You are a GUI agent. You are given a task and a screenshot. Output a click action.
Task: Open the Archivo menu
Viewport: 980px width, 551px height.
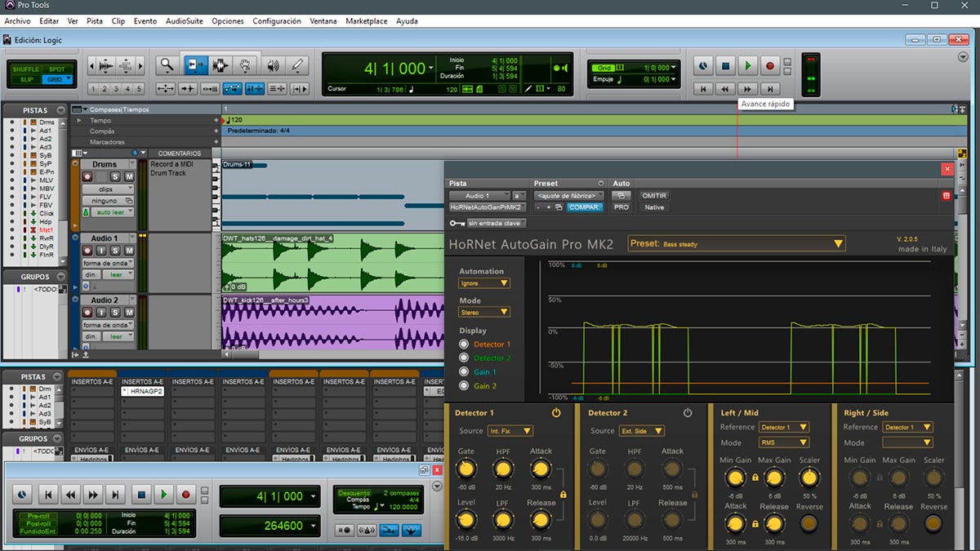(x=17, y=21)
